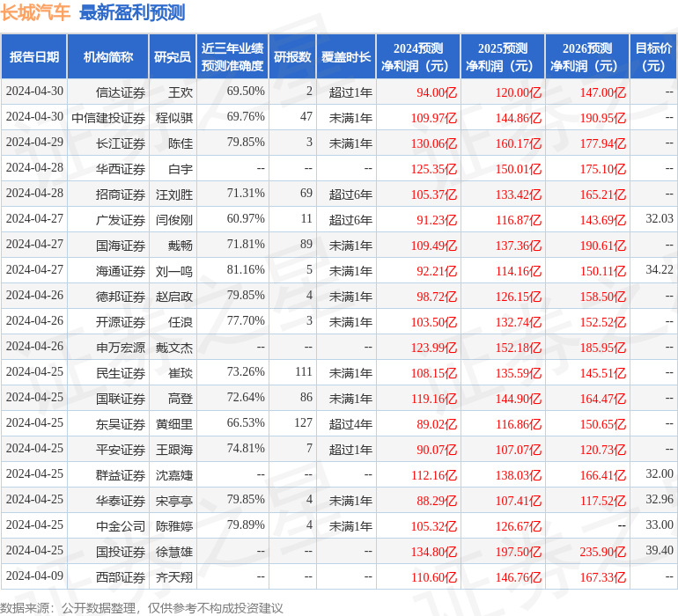Viewport: 678px width, 616px height.
Task: Click 2025 forecast value 197.50亿
Action: [519, 551]
